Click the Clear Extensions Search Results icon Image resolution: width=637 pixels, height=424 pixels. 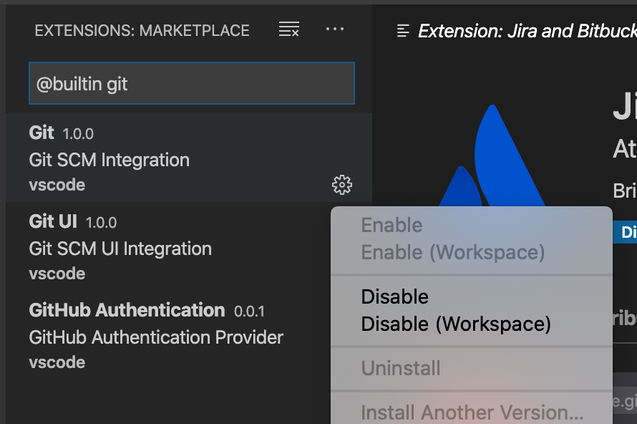pos(289,29)
